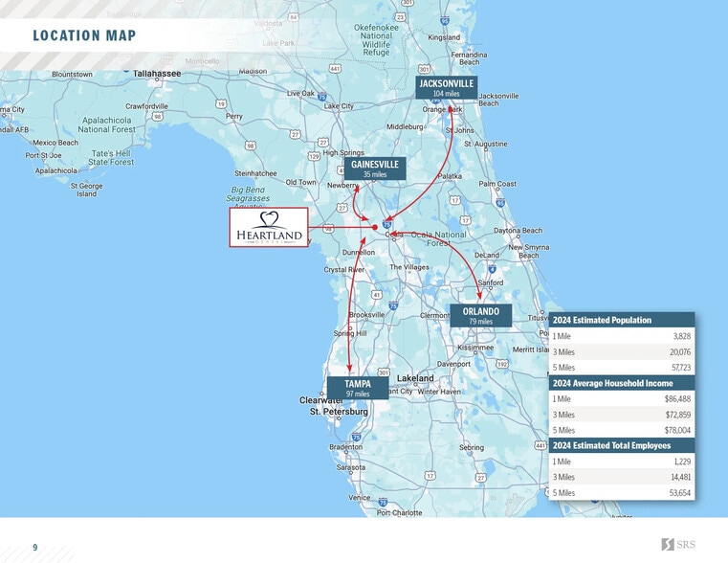The image size is (728, 563).
Task: Click the Lakeland map label
Action: 415,378
